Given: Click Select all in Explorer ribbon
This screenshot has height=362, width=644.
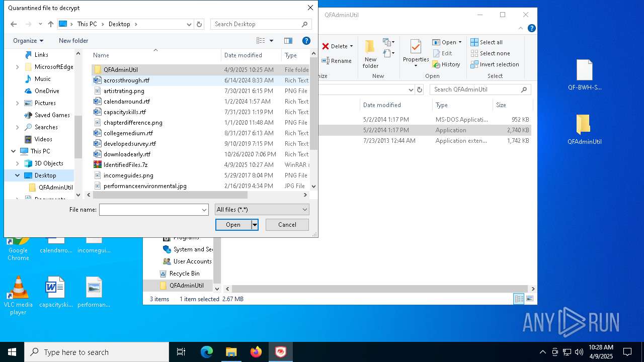Looking at the screenshot, I should click(x=487, y=42).
